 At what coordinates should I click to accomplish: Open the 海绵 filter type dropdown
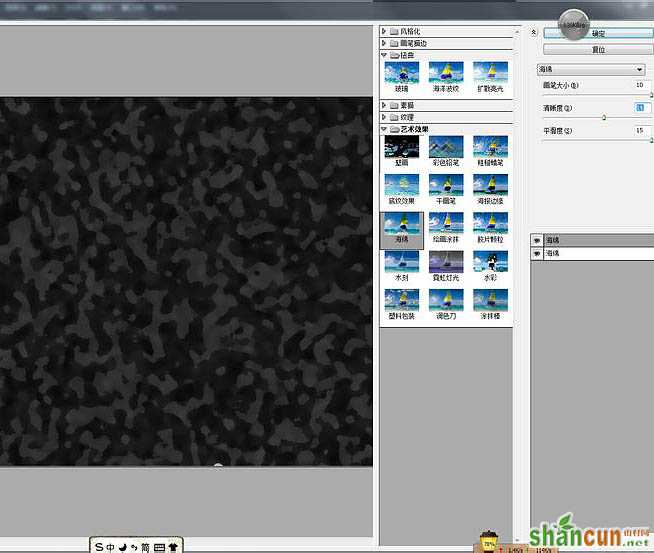coord(591,69)
